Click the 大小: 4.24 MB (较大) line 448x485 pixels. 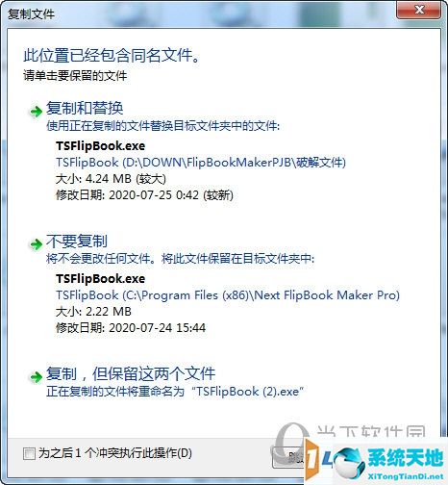[x=111, y=179]
